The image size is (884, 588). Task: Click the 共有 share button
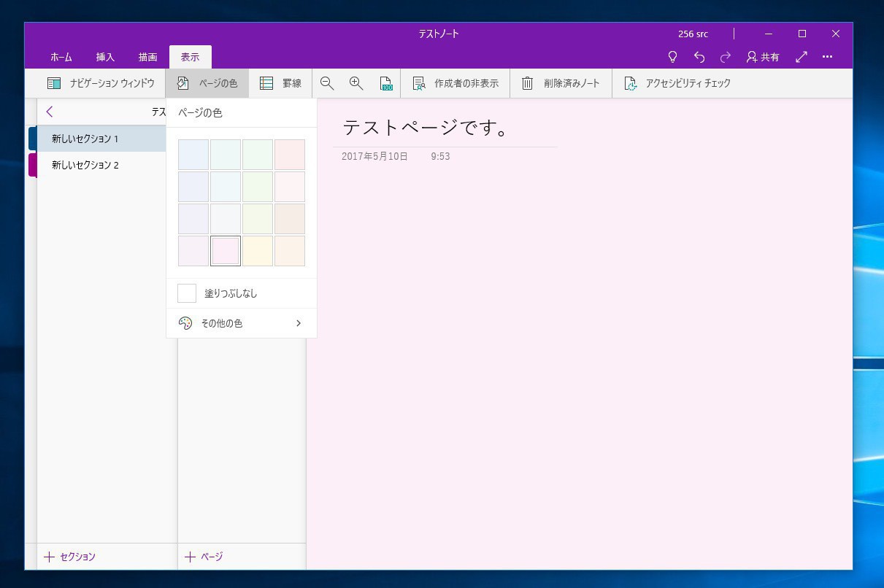tap(763, 57)
